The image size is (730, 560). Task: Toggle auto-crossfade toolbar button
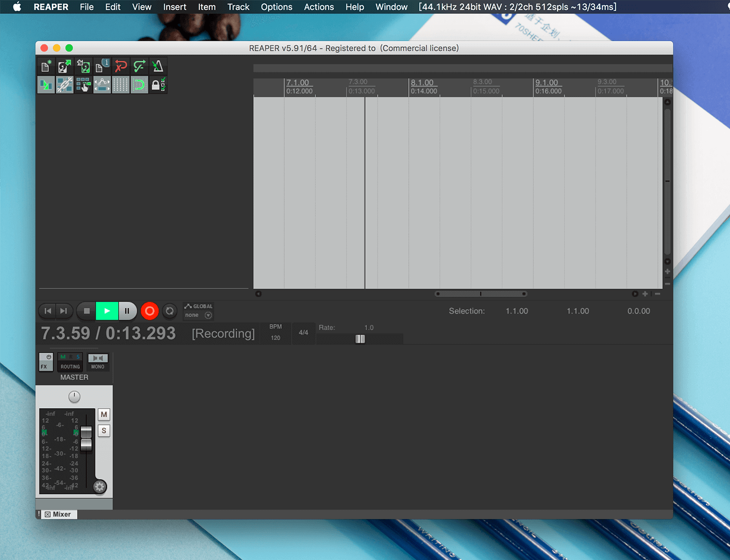coord(46,85)
